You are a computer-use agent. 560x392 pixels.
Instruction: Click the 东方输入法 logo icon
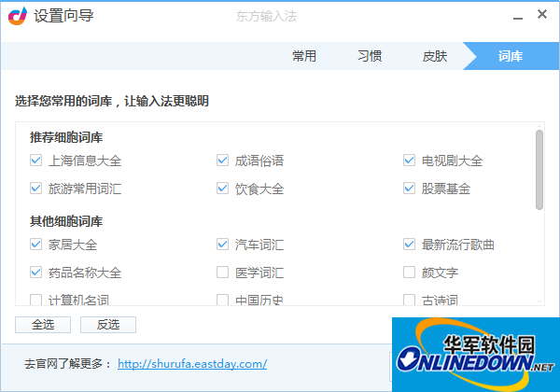[18, 16]
